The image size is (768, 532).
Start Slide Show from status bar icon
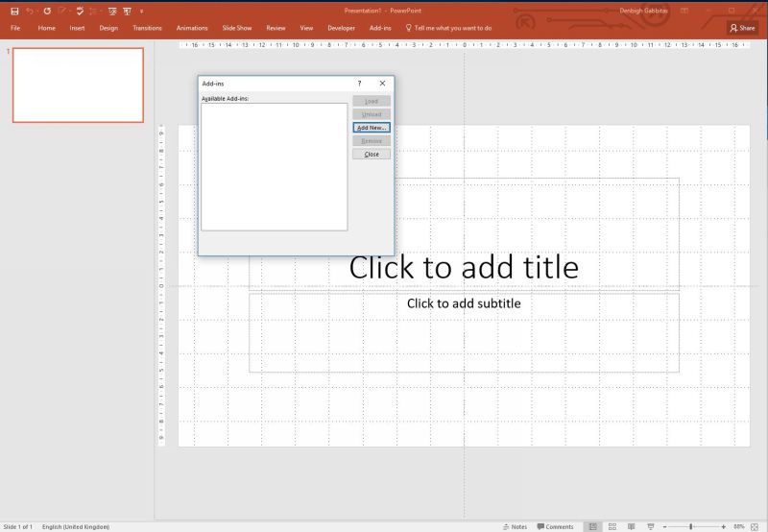point(651,526)
